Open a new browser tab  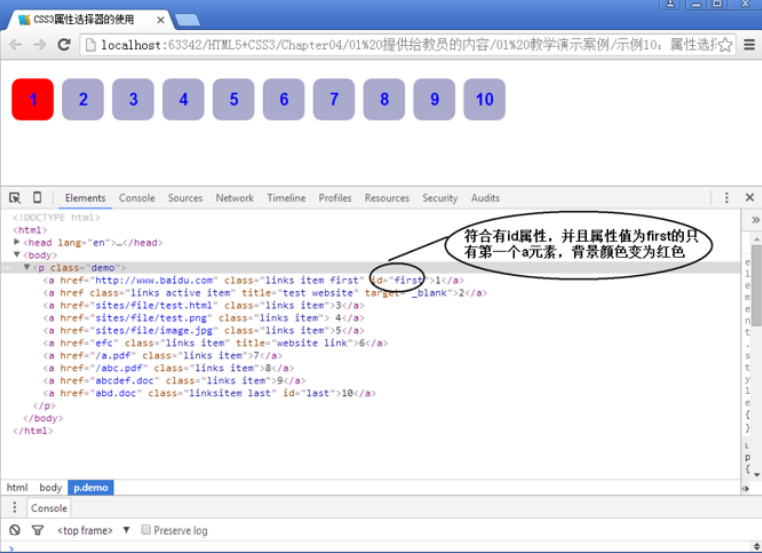pos(187,20)
